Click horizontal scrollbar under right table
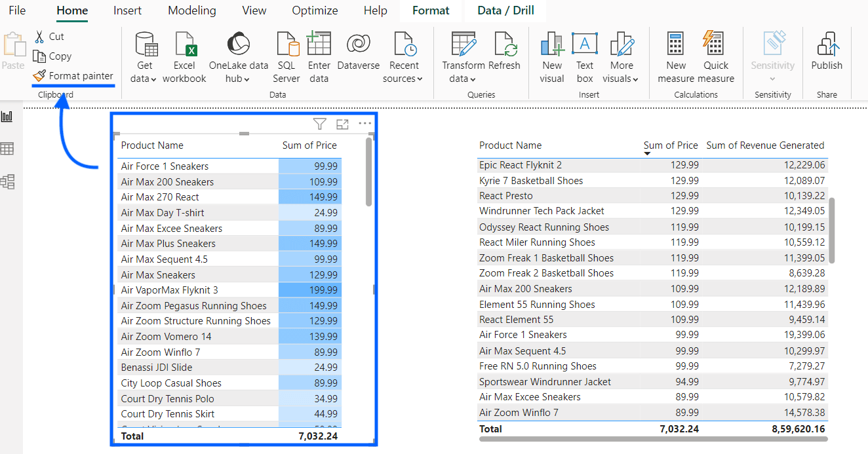Viewport: 868px width, 454px height. 652,439
